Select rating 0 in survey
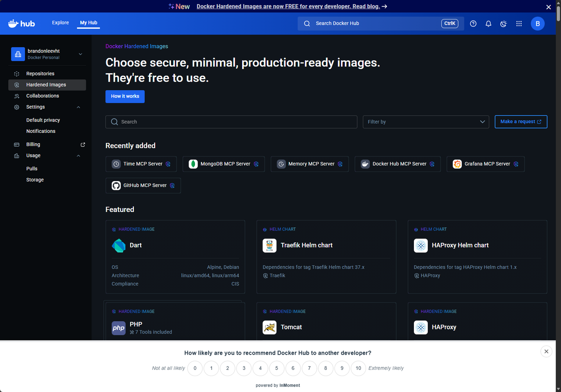The width and height of the screenshot is (561, 392). click(x=195, y=368)
